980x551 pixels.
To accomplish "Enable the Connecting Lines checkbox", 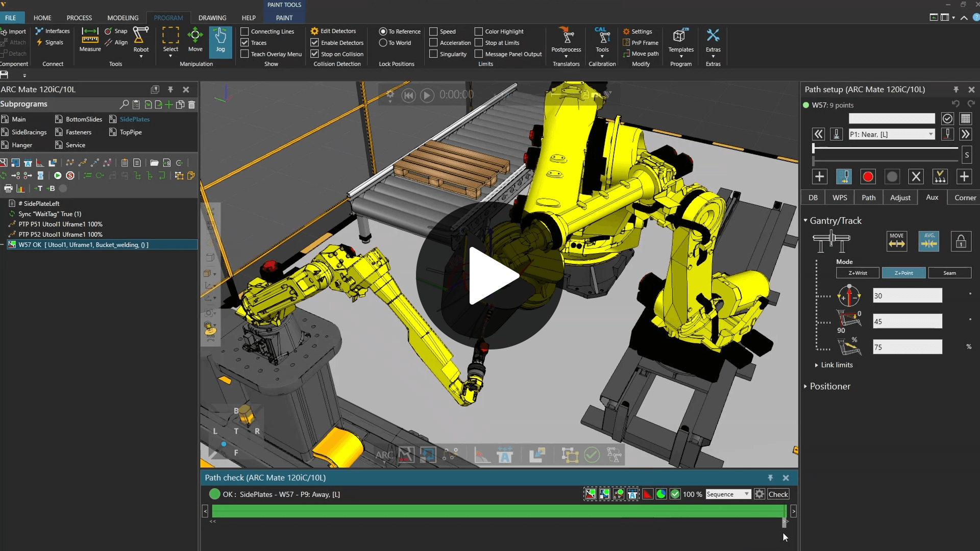I will pyautogui.click(x=245, y=32).
